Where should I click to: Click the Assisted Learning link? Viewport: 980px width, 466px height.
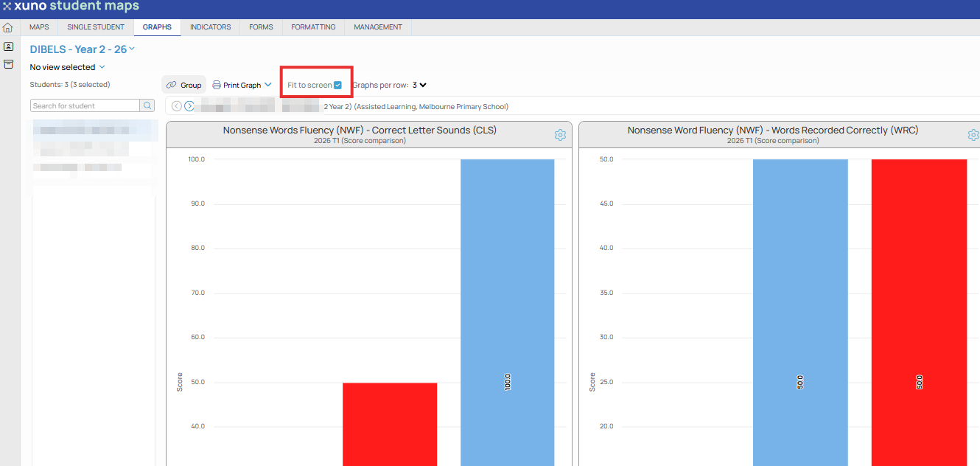[x=385, y=107]
